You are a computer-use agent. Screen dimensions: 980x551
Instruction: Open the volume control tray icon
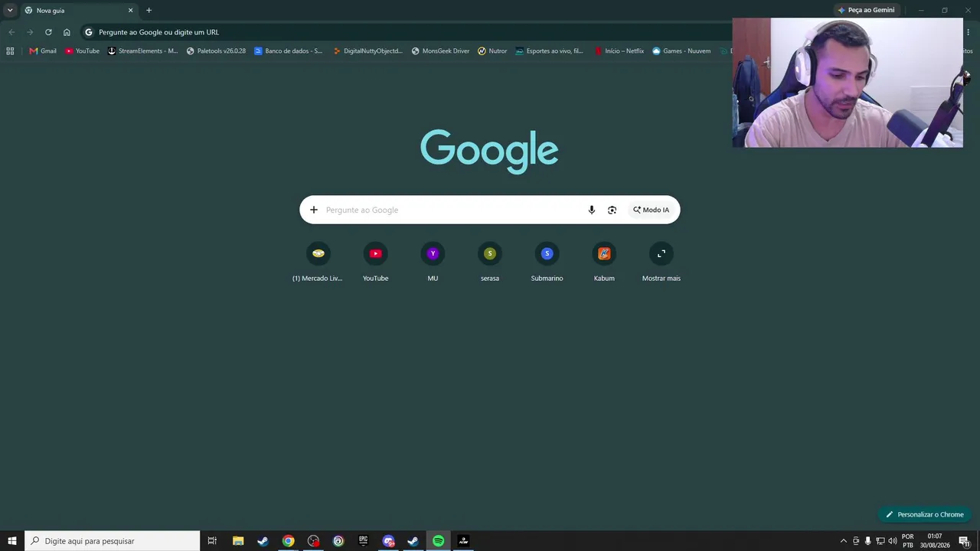pyautogui.click(x=893, y=541)
